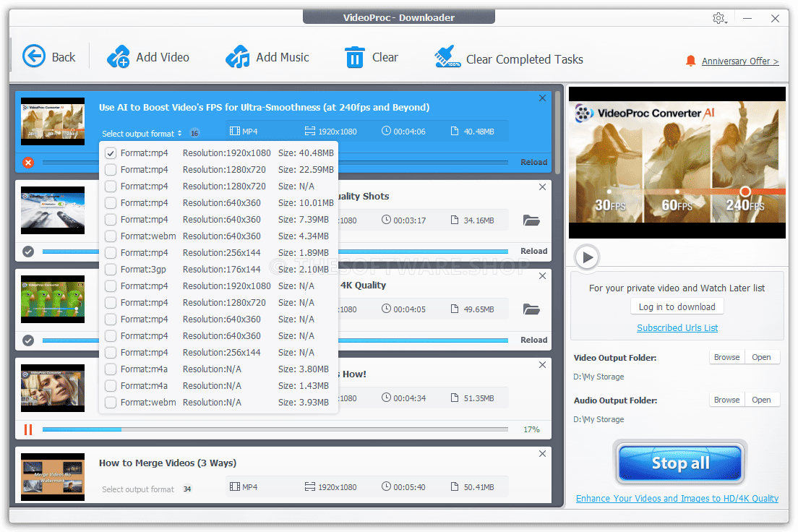The height and width of the screenshot is (532, 798).
Task: Open the Subscribed Urls List link
Action: tap(677, 328)
